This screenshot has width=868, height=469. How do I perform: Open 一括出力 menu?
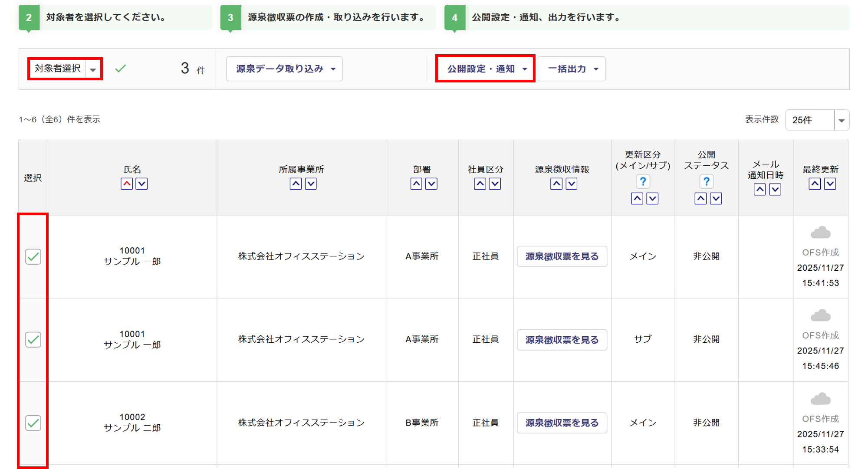(571, 69)
